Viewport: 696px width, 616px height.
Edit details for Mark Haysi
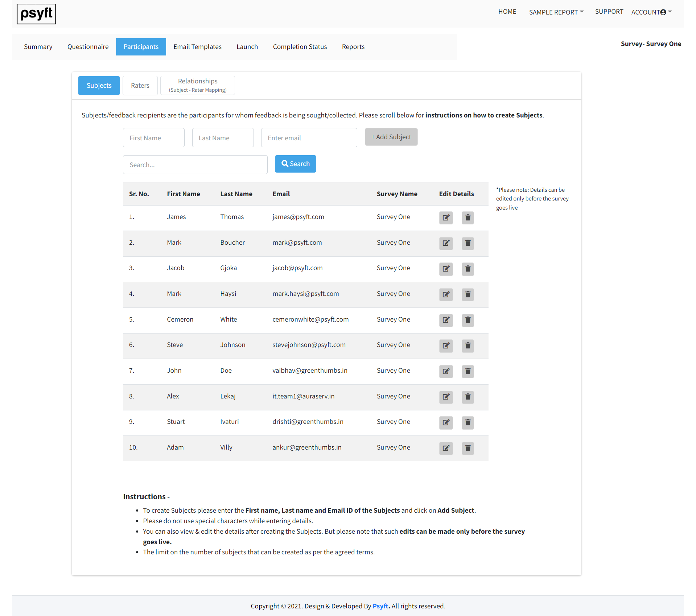pyautogui.click(x=446, y=294)
